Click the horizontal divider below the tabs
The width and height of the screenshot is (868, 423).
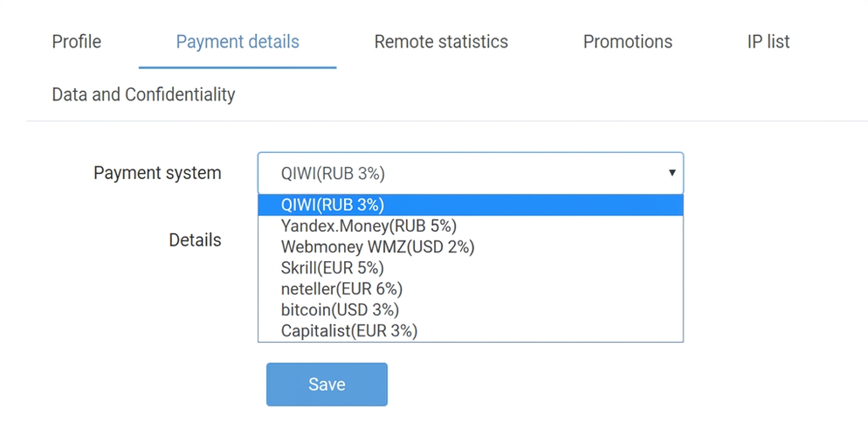click(x=447, y=121)
